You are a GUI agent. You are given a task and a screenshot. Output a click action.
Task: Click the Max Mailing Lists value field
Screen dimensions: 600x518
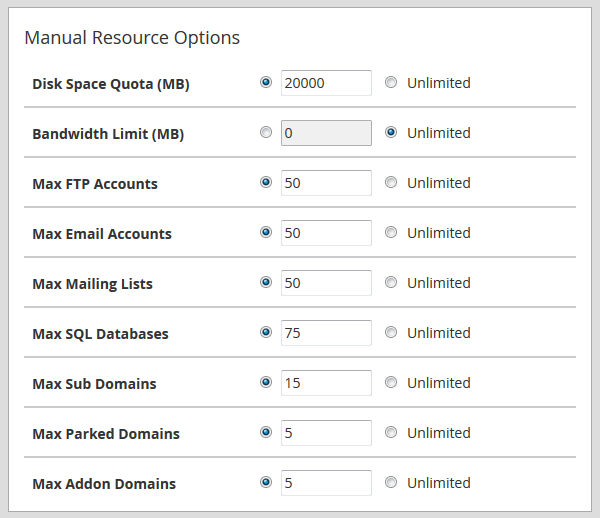pos(326,283)
